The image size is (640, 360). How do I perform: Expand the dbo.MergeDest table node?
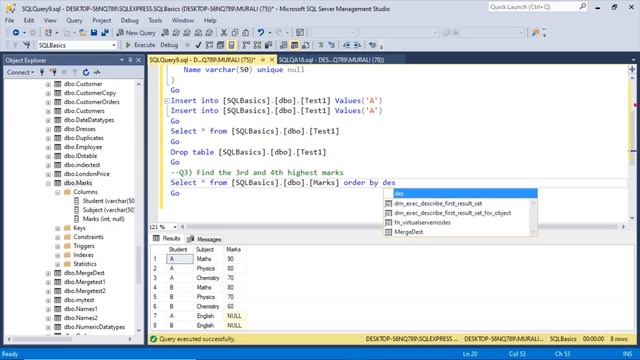(x=48, y=273)
